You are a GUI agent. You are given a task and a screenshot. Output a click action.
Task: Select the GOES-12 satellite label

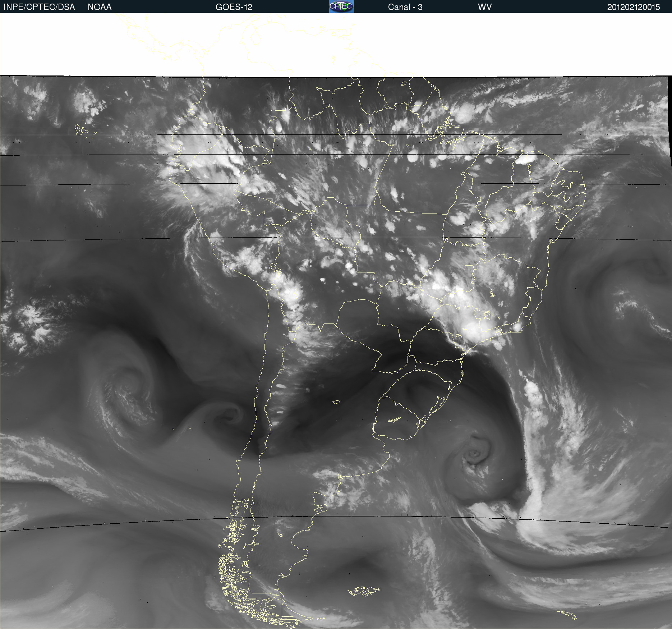[234, 7]
